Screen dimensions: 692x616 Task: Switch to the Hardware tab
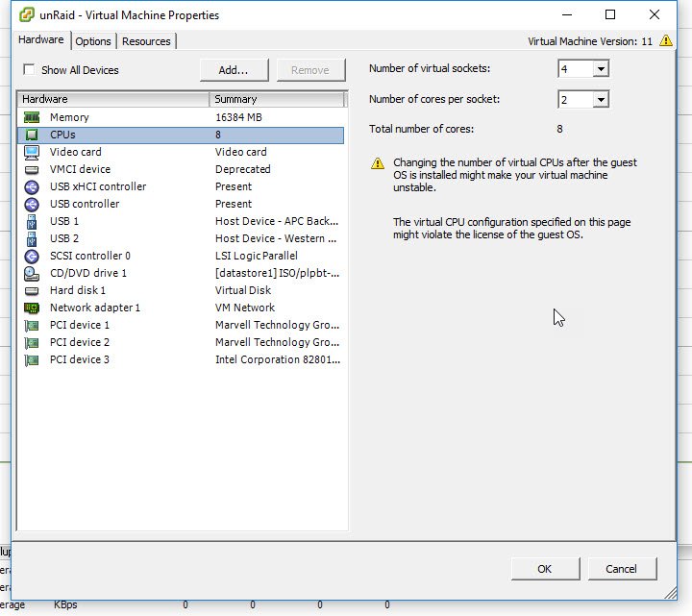pyautogui.click(x=41, y=39)
